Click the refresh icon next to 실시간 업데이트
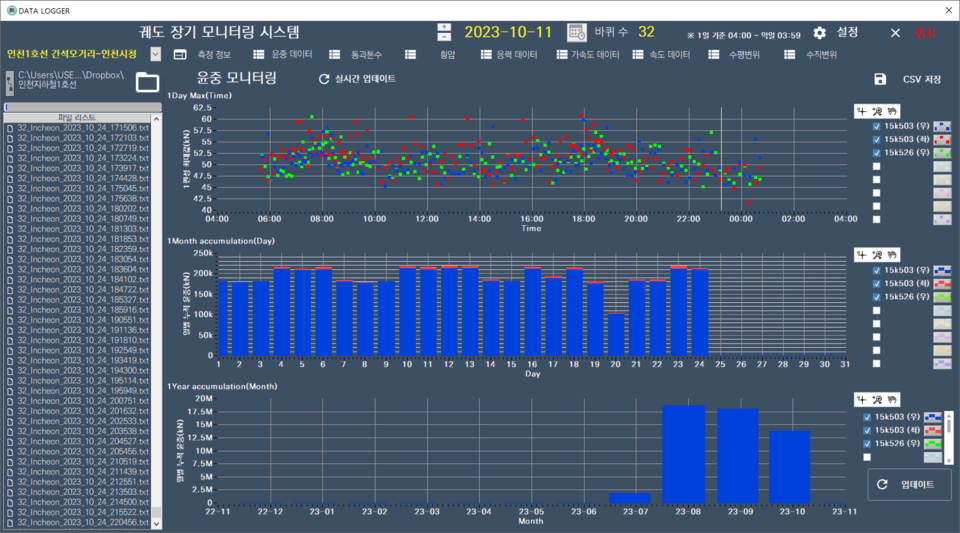 pos(324,79)
